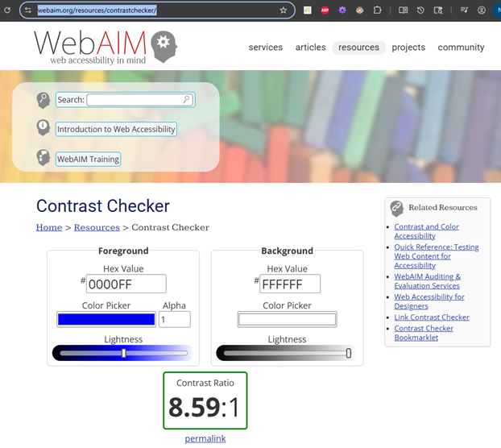Open the Extensions puzzle icon

click(377, 10)
